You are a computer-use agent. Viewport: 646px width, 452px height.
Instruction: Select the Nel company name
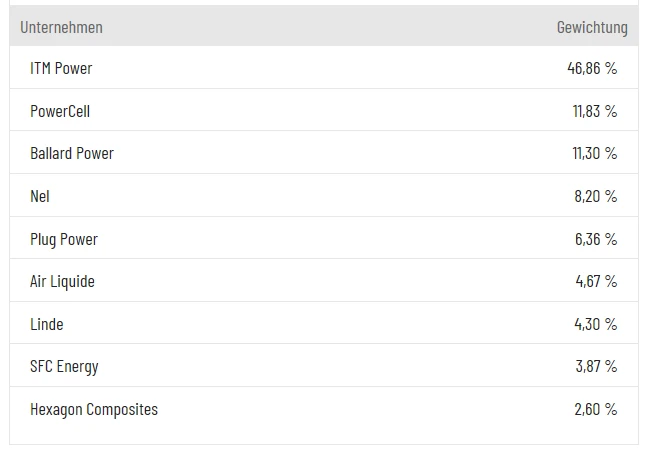pyautogui.click(x=40, y=196)
